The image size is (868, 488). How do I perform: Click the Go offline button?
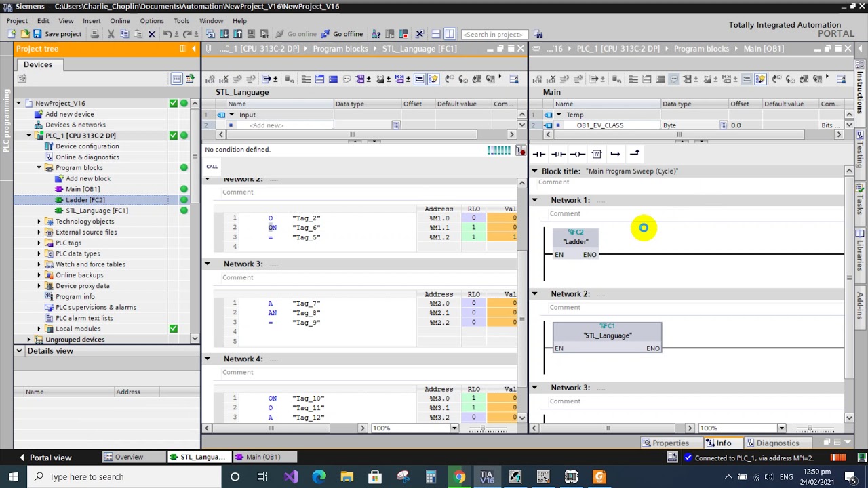click(342, 34)
